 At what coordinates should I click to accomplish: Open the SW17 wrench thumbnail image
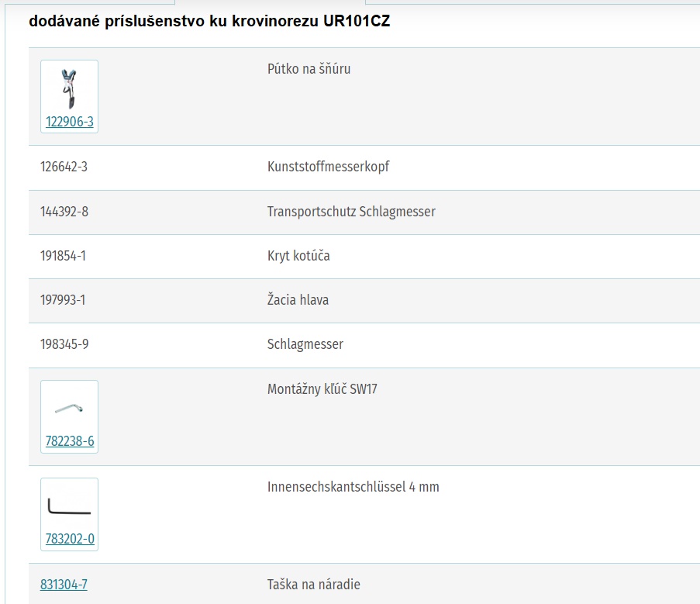pos(69,408)
